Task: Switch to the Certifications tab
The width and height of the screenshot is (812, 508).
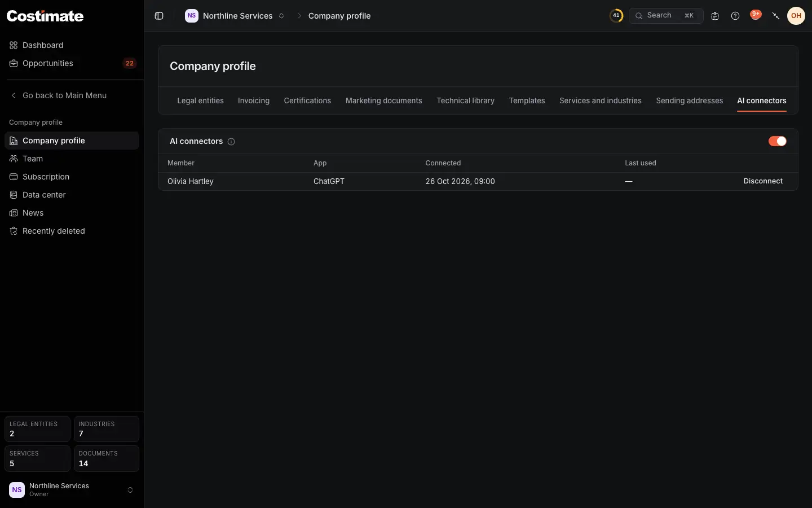Action: click(x=307, y=100)
